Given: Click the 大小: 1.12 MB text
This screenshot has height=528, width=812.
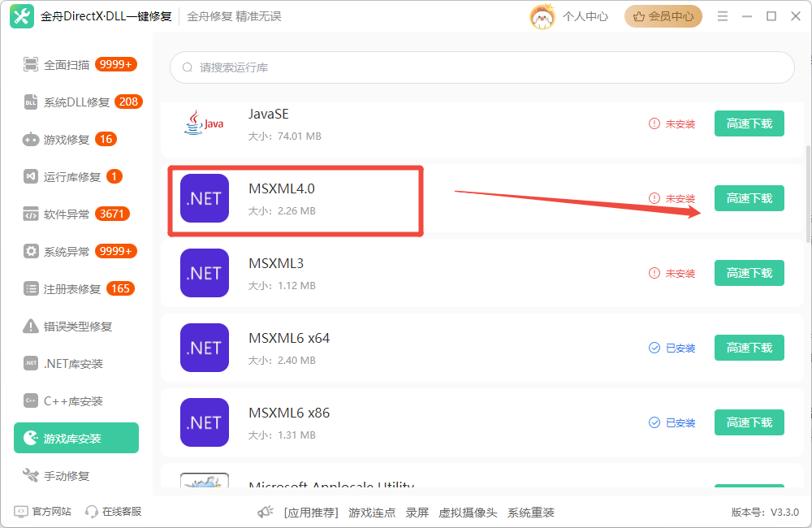Looking at the screenshot, I should coord(282,285).
